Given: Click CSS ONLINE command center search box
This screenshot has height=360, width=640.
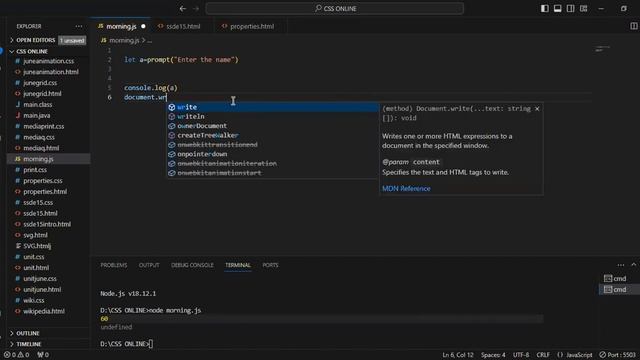Looking at the screenshot, I should [335, 9].
